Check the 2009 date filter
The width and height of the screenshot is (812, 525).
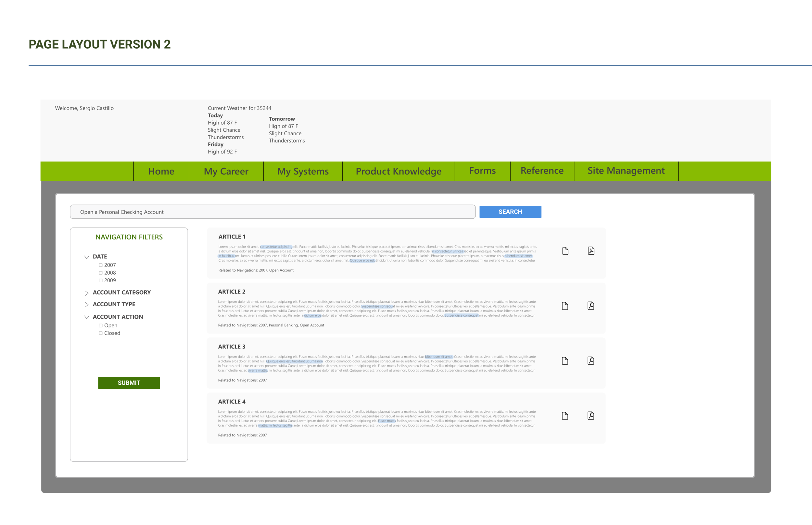pyautogui.click(x=101, y=281)
